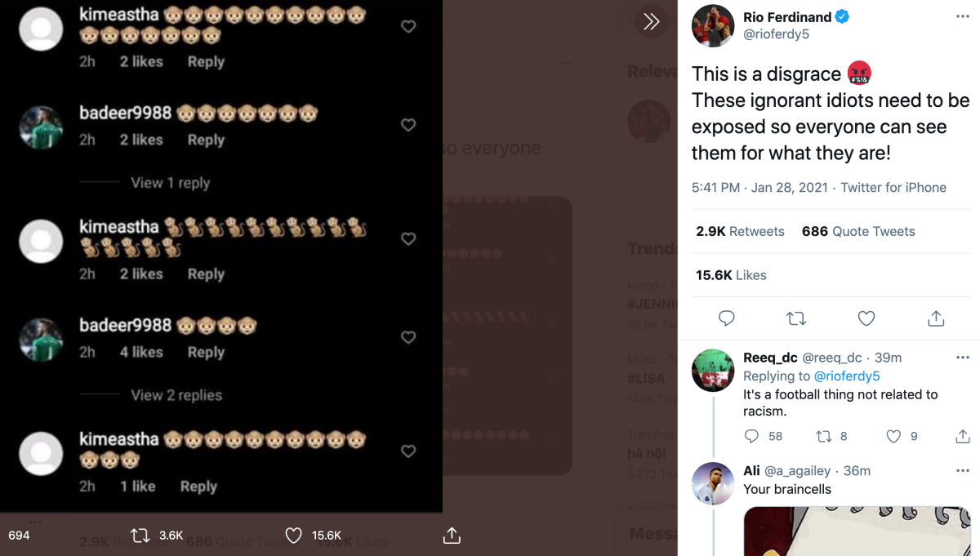Reply to Reeq_dc's tweet with comment icon

click(x=752, y=437)
